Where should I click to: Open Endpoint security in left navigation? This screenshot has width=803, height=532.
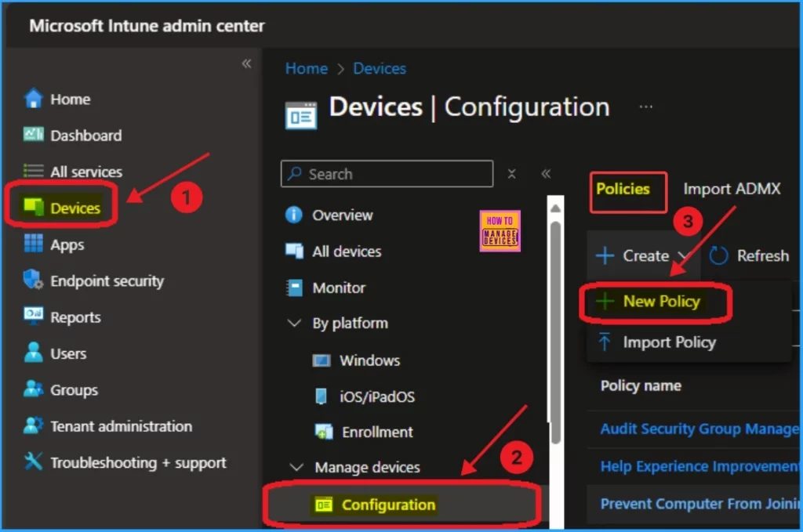107,280
